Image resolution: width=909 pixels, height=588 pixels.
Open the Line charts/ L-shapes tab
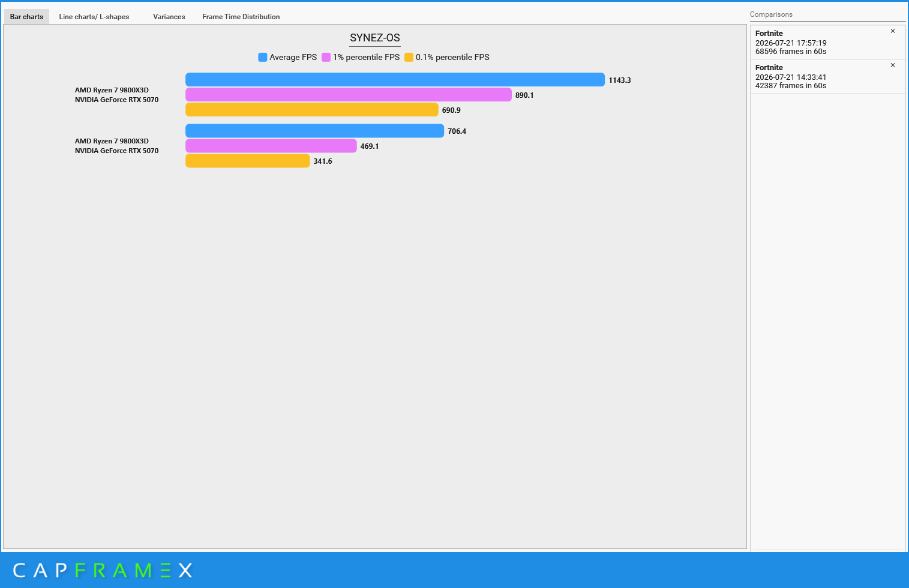click(94, 17)
